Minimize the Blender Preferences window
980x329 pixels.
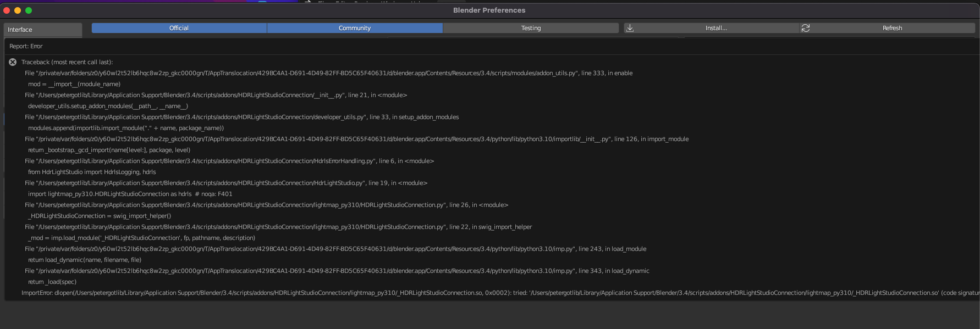point(18,10)
